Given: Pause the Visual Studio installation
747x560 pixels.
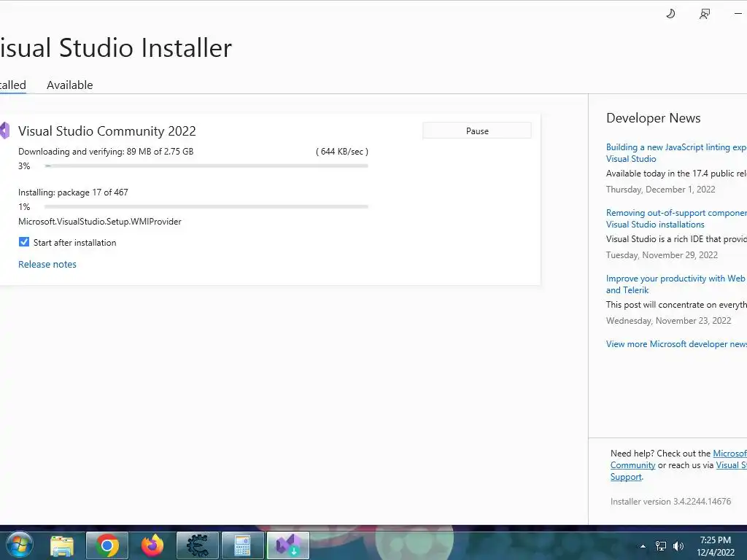Looking at the screenshot, I should [477, 131].
